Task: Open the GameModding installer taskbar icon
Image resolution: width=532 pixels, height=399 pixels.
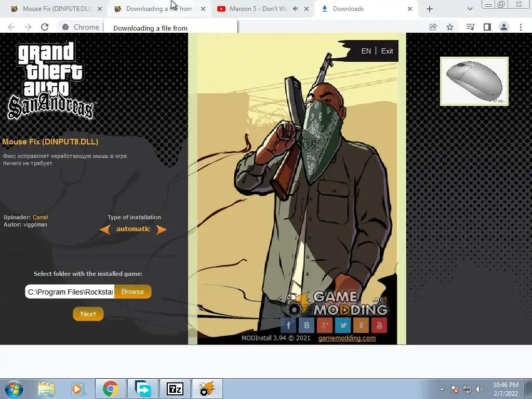Action: 207,389
